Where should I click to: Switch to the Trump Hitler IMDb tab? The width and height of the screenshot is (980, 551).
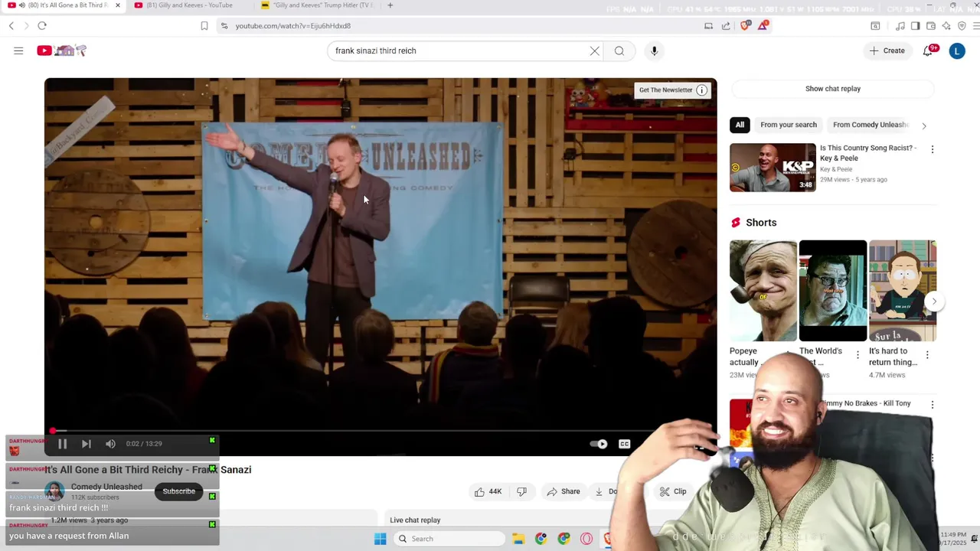[x=318, y=5]
